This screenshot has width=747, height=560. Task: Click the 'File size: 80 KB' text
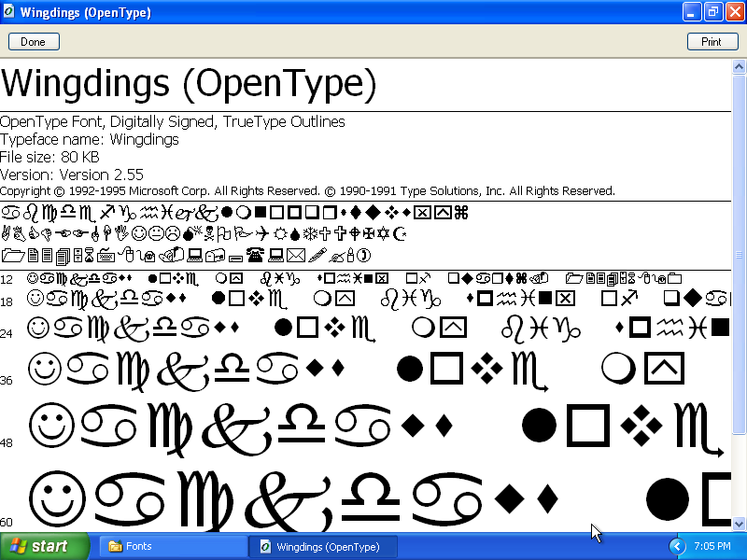49,157
